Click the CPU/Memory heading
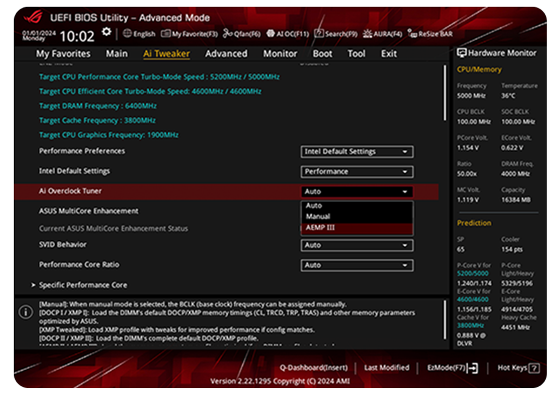 click(x=479, y=69)
